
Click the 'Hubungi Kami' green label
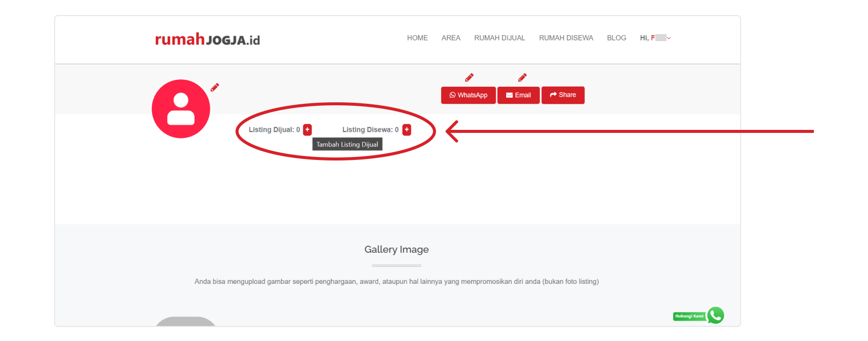point(690,316)
